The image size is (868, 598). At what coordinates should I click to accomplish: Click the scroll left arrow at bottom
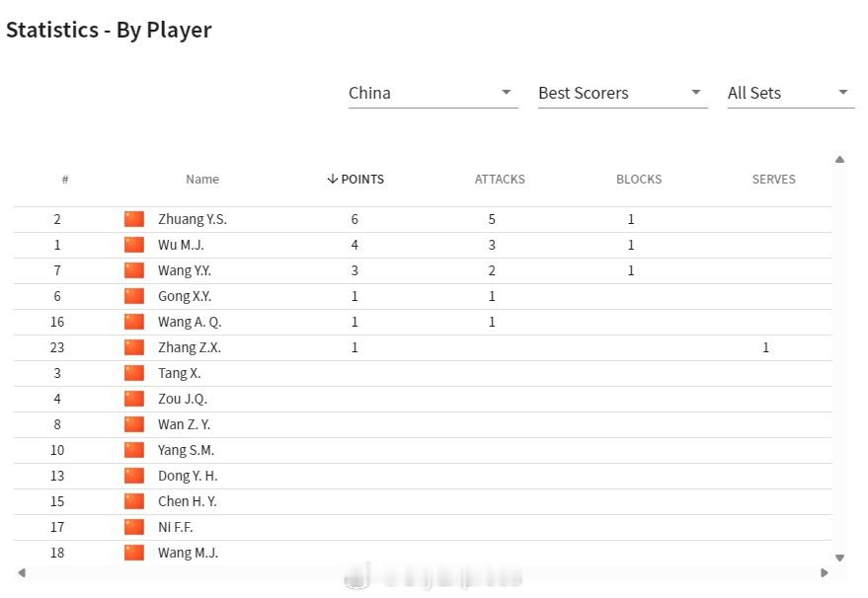pos(22,572)
